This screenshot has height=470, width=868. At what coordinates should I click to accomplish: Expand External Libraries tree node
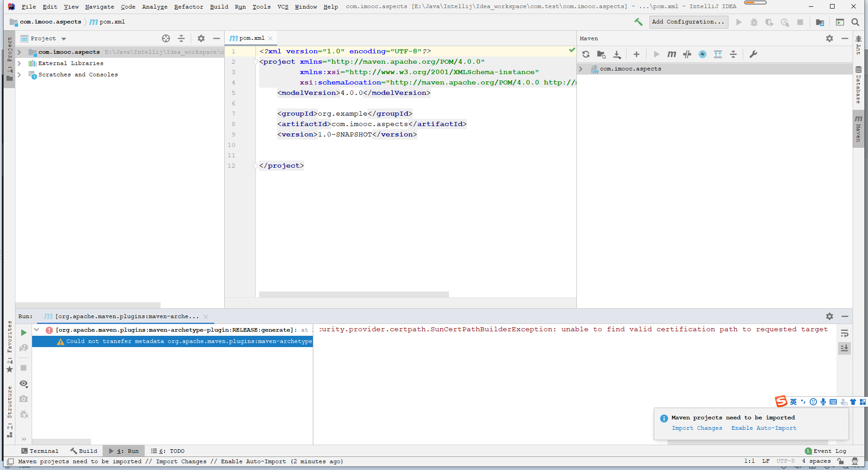[x=19, y=63]
